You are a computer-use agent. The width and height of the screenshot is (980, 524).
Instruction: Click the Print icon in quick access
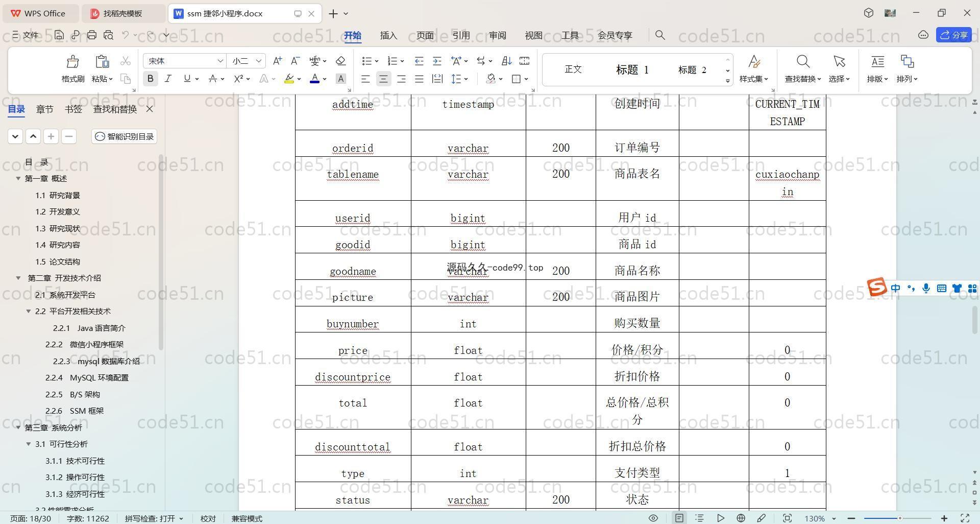pyautogui.click(x=92, y=35)
